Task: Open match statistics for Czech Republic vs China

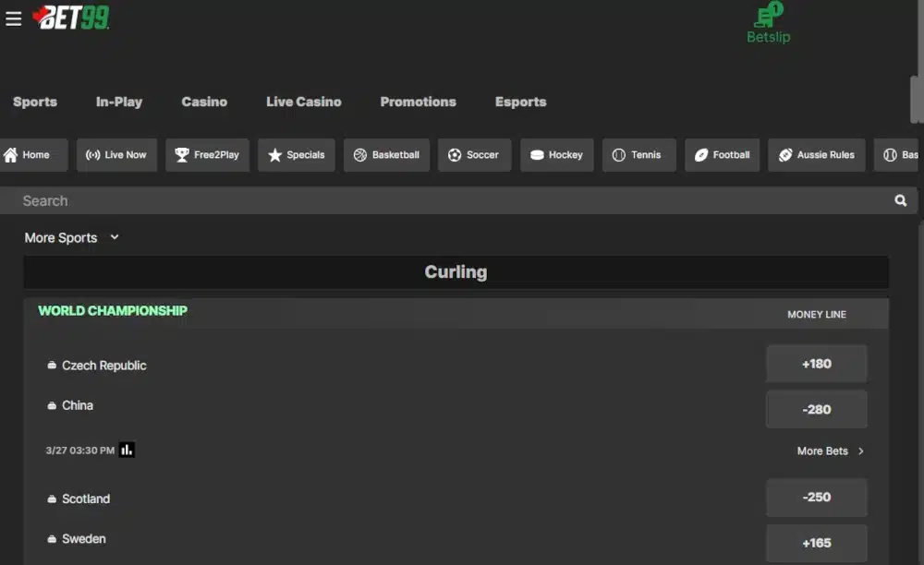Action: [x=127, y=450]
